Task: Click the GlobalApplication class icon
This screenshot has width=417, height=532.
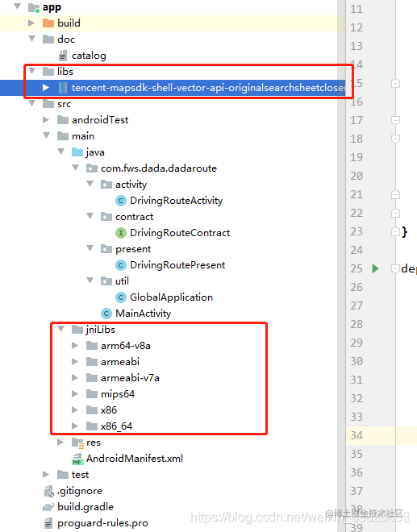Action: click(120, 297)
